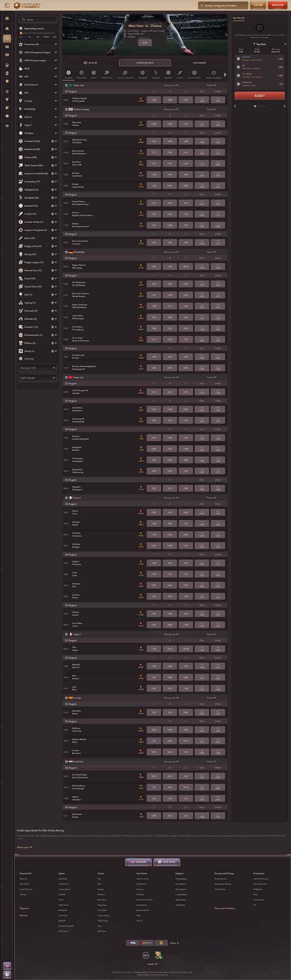Click the Cricket sidebar icon
Screen dimensions: 291x980
pos(21,214)
